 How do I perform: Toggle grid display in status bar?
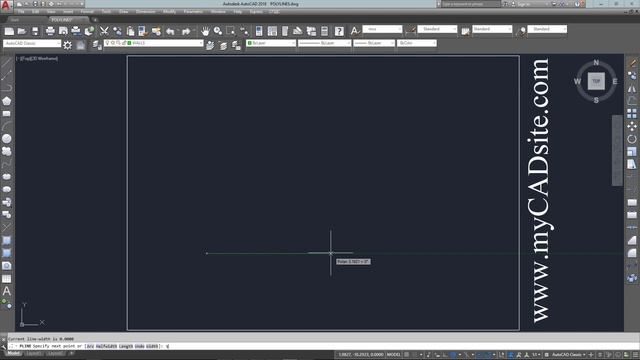coord(407,355)
